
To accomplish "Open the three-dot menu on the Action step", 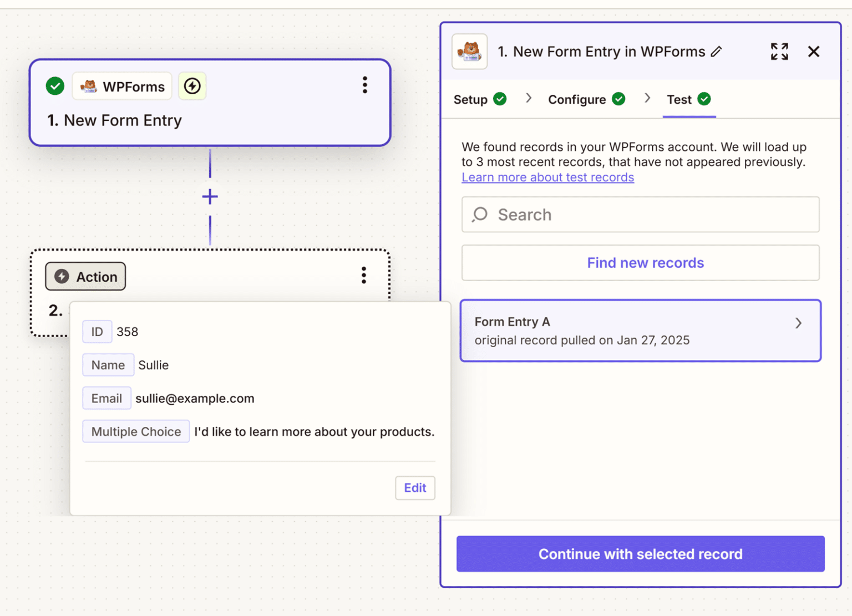I will click(363, 275).
